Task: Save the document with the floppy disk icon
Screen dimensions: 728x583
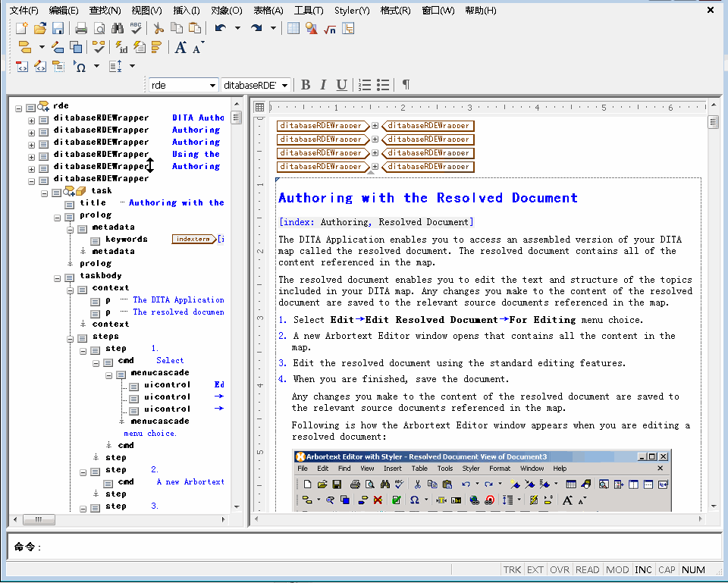Action: (58, 28)
